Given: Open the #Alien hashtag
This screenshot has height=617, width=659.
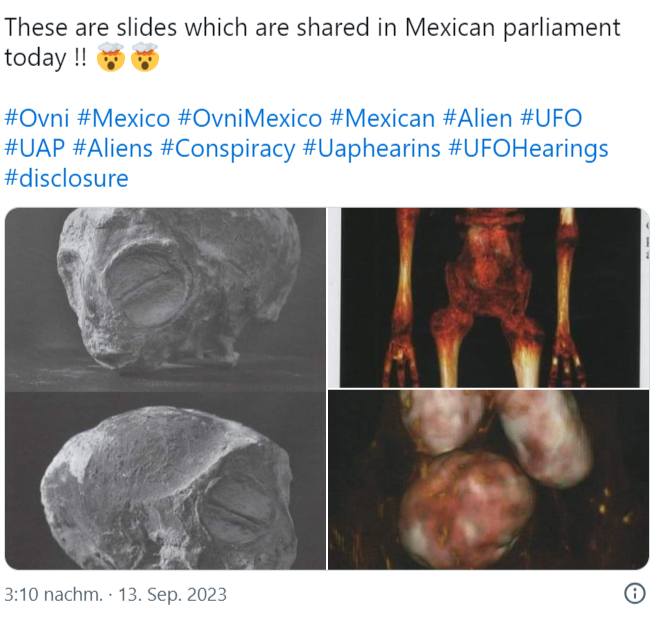Looking at the screenshot, I should tap(477, 118).
